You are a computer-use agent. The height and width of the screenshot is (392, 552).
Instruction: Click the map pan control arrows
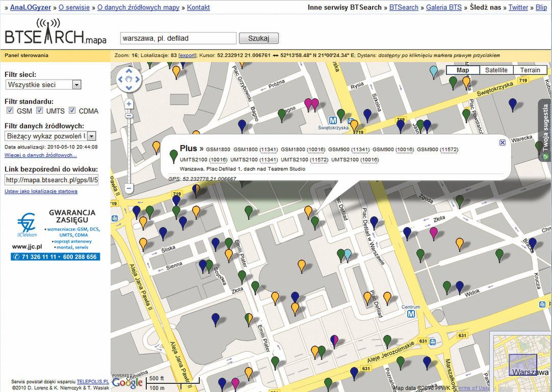(x=128, y=79)
